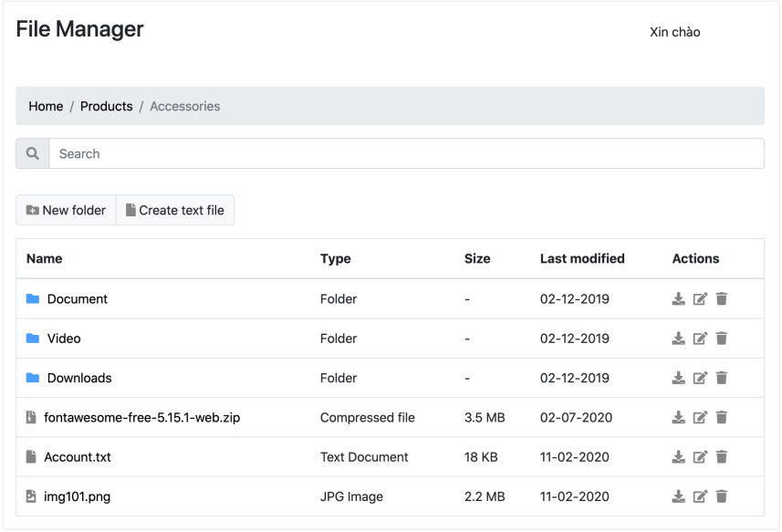
Task: Focus the Search input field
Action: coord(406,153)
